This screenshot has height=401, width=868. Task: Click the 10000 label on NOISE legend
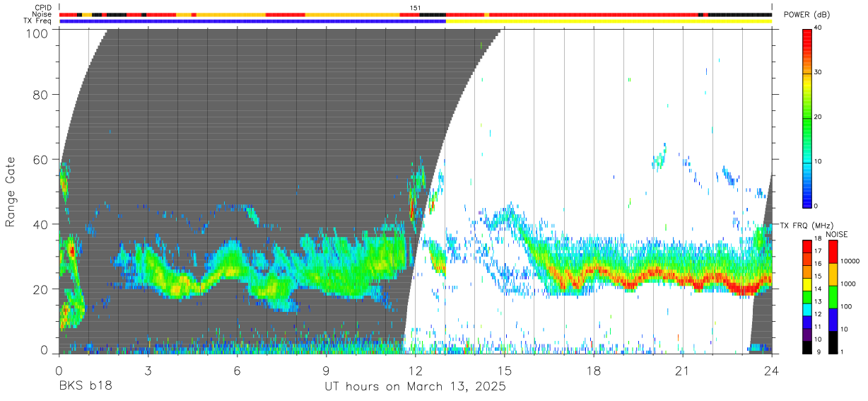pos(850,261)
